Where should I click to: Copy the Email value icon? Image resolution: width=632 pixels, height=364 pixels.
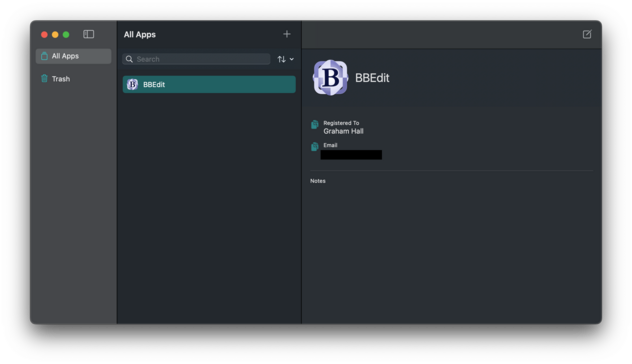coord(315,147)
